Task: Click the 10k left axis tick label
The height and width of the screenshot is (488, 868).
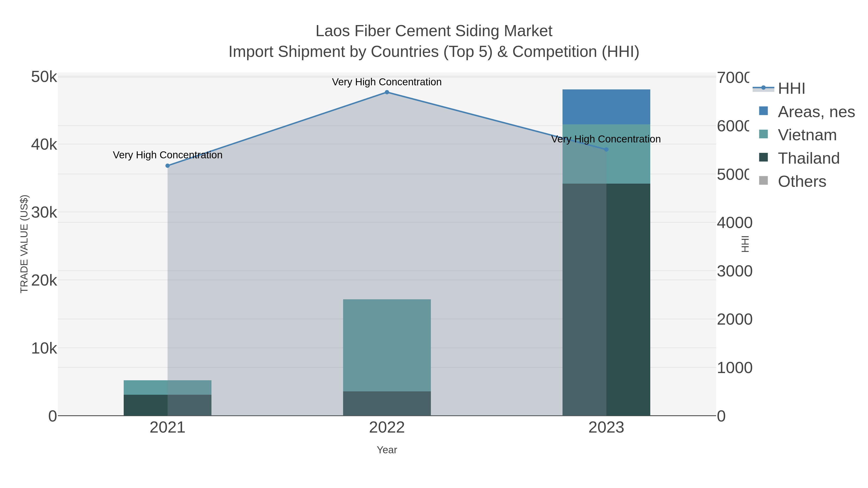Action: pos(44,348)
